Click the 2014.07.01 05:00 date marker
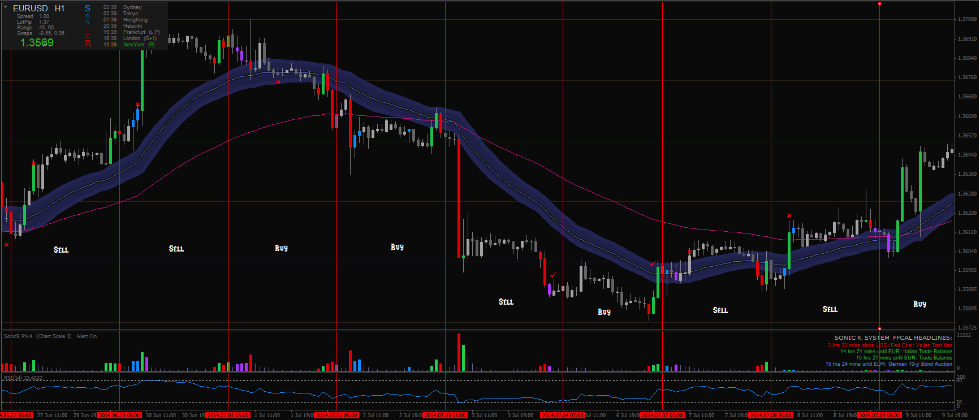980x420 pixels. (227, 415)
